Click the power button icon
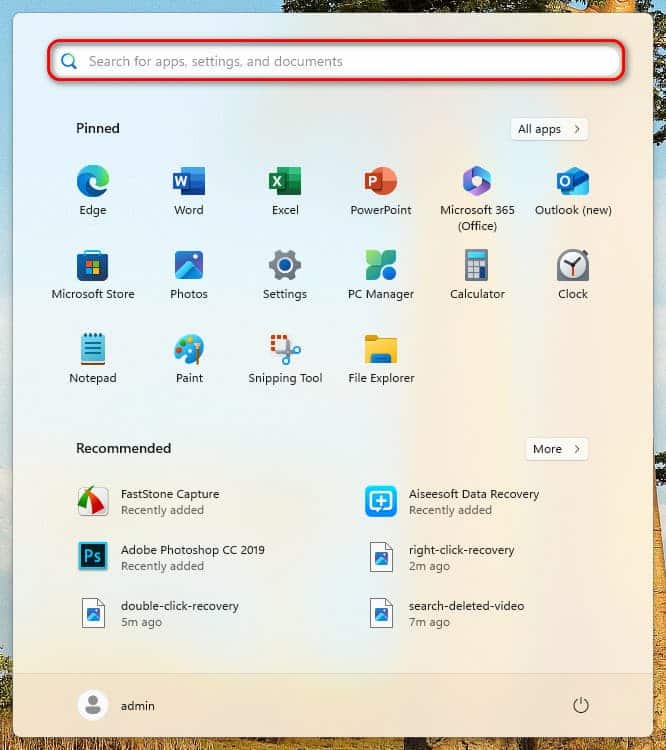666x750 pixels. pyautogui.click(x=581, y=706)
